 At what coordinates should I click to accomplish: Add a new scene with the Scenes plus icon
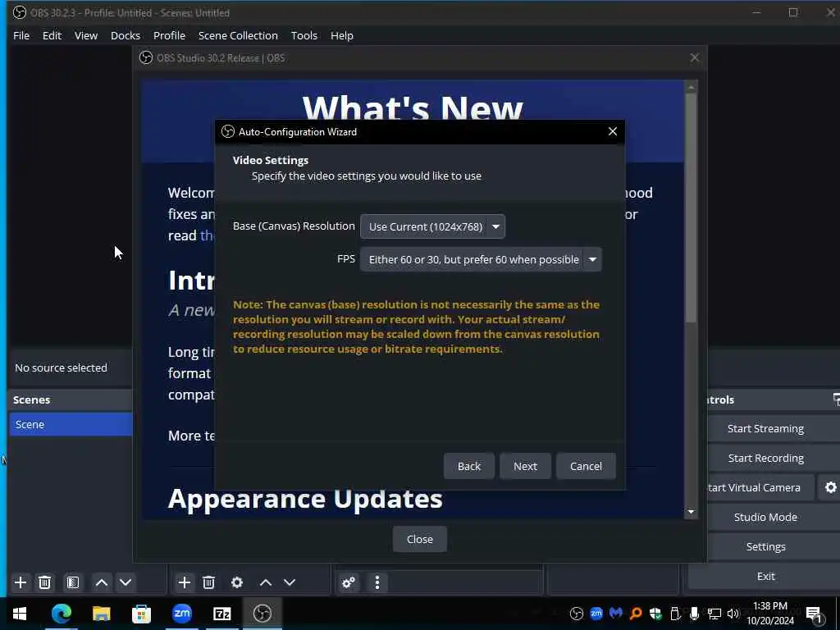21,582
